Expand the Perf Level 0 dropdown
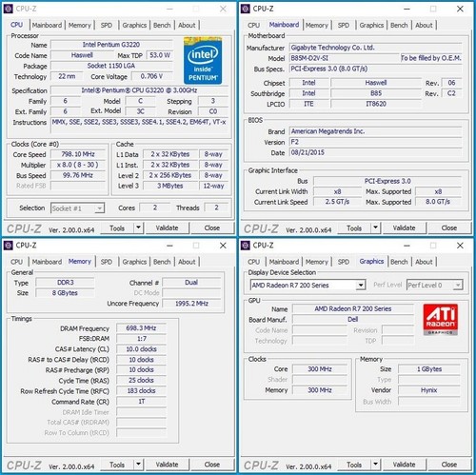Screen dimensions: 476x475 pos(458,285)
